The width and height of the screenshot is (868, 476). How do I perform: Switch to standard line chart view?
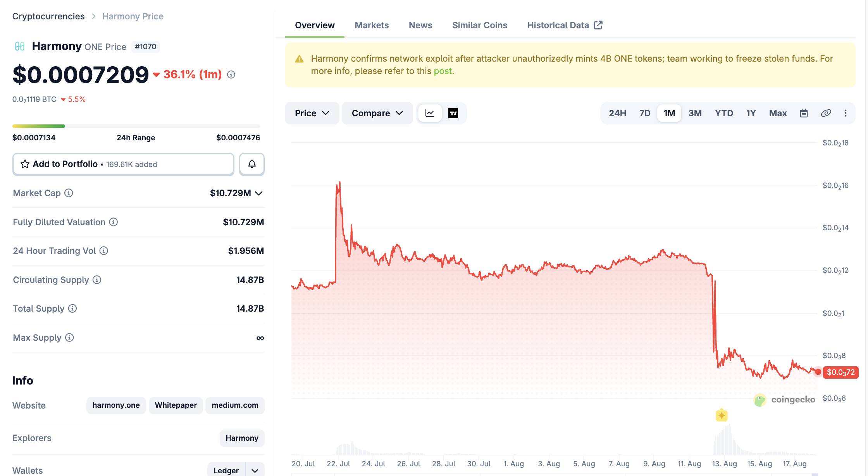(x=430, y=113)
